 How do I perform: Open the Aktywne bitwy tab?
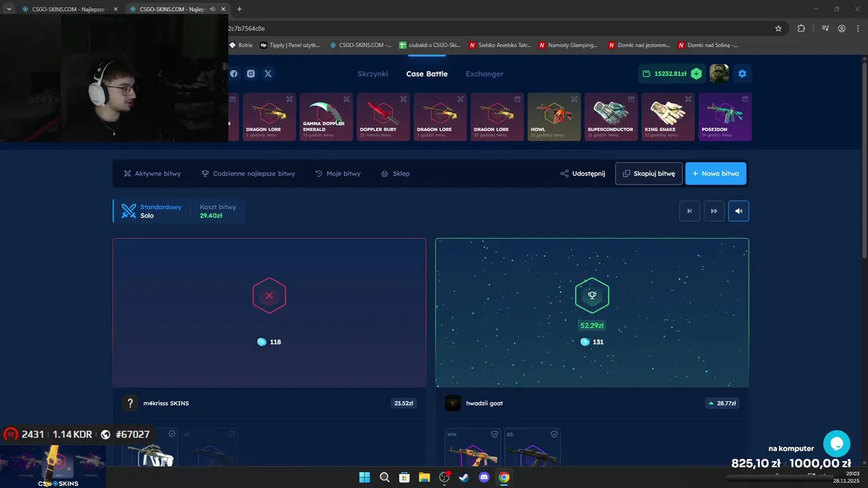point(152,174)
